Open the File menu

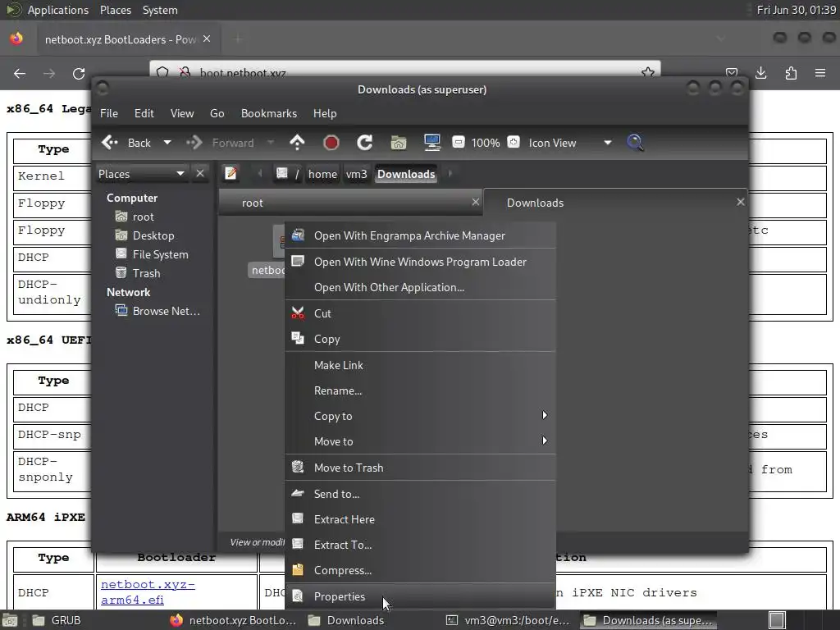tap(109, 113)
